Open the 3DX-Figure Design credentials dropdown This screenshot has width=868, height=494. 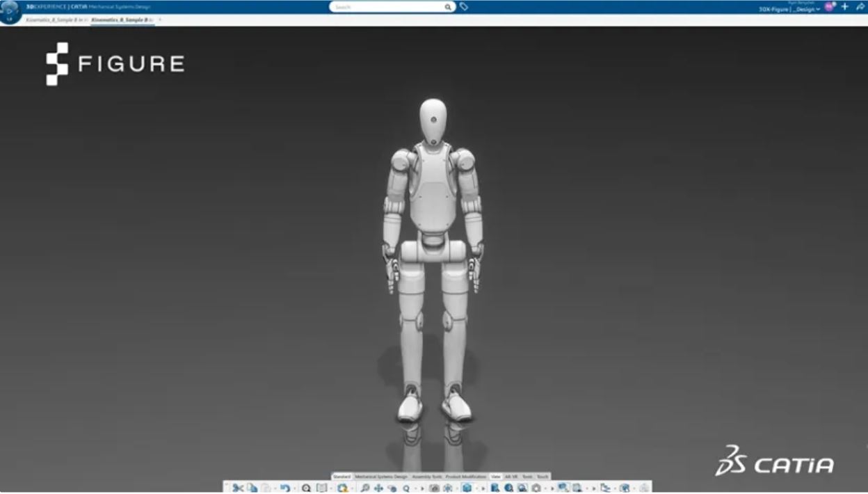click(x=789, y=9)
